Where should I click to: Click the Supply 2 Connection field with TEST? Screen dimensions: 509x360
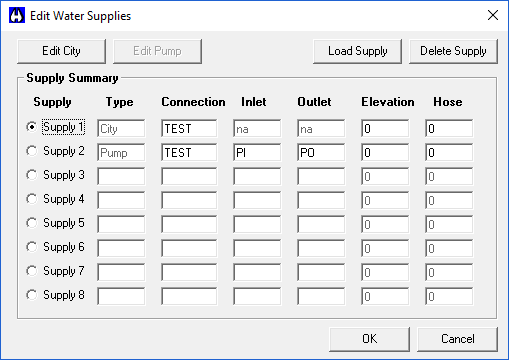tap(189, 152)
